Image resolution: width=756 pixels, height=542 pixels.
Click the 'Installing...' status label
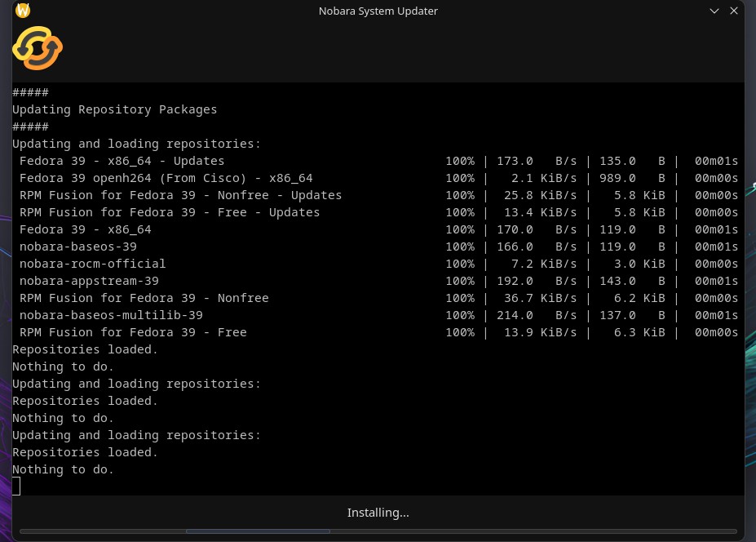pyautogui.click(x=378, y=513)
